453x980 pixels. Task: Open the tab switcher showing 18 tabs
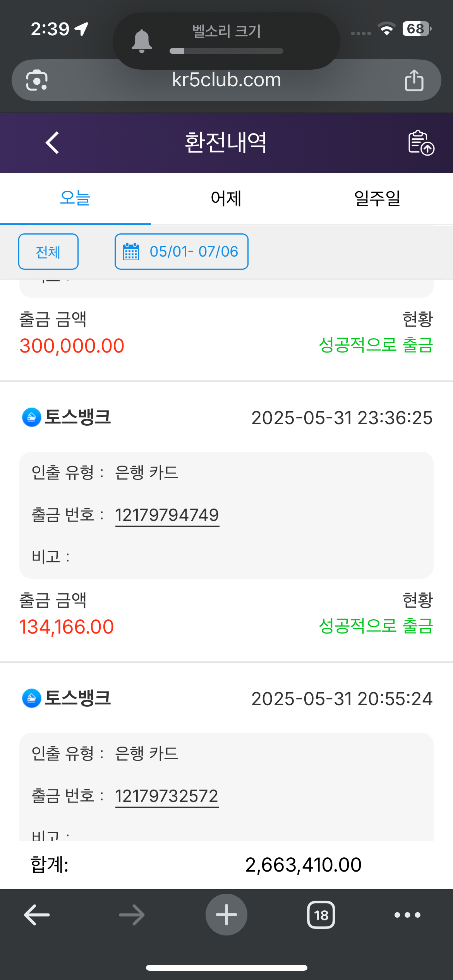point(321,915)
